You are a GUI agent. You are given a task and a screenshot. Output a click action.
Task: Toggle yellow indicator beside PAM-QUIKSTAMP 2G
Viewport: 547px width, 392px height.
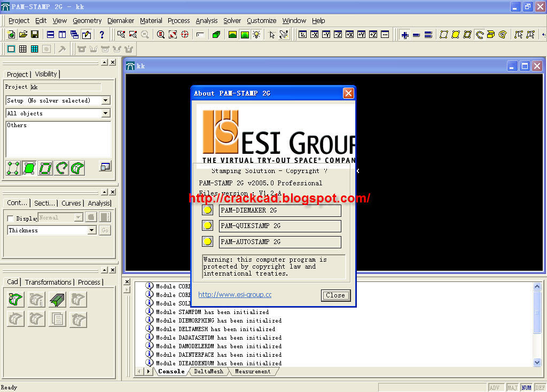[x=208, y=226]
